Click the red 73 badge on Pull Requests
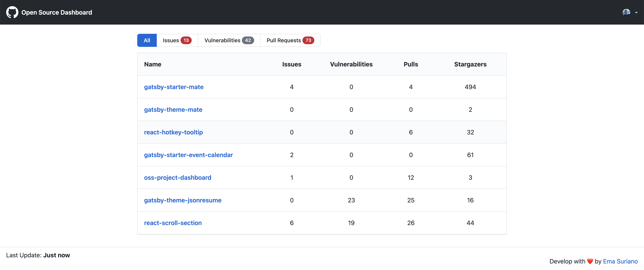The width and height of the screenshot is (644, 270). tap(308, 40)
